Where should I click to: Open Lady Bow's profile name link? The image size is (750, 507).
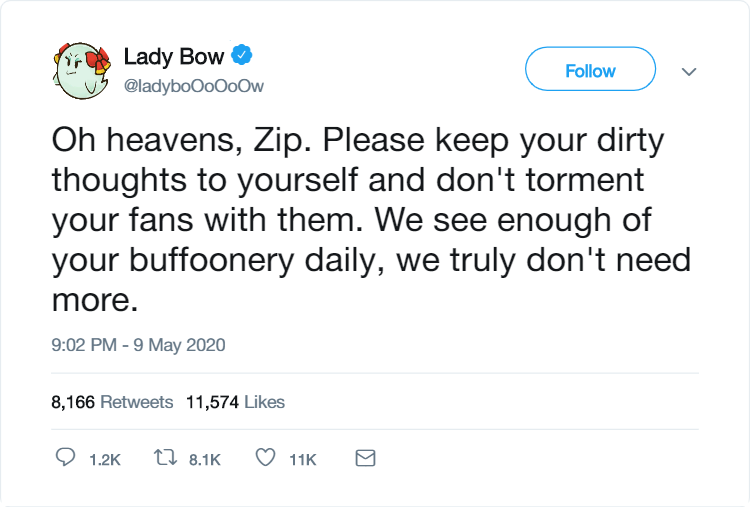(x=174, y=56)
